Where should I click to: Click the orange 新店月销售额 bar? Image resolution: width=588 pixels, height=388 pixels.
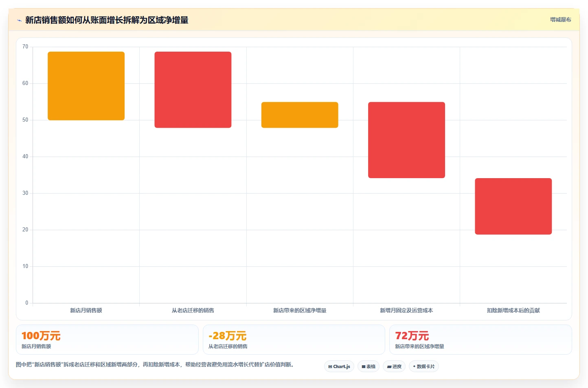point(86,86)
